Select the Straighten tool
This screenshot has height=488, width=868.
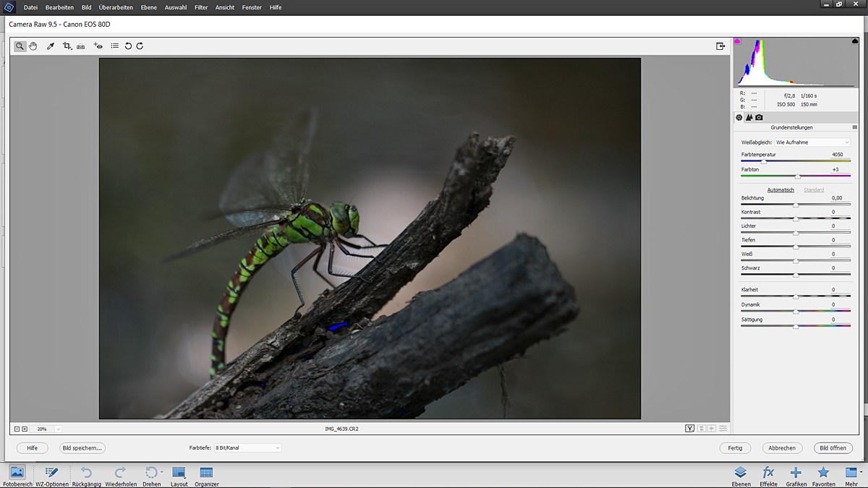[80, 46]
